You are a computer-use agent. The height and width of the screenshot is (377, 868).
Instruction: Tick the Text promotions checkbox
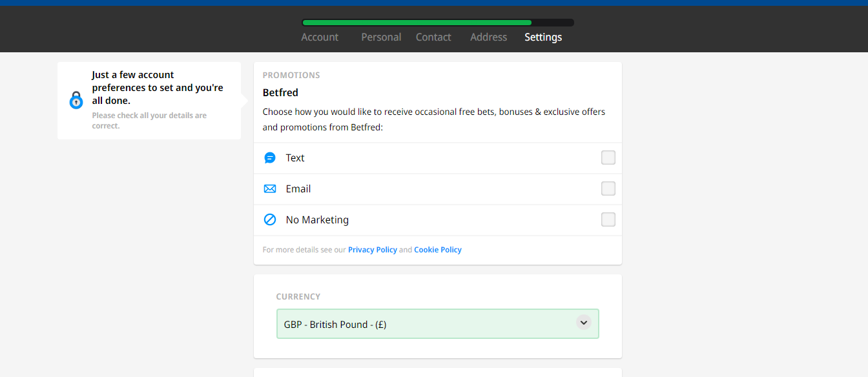click(x=608, y=158)
